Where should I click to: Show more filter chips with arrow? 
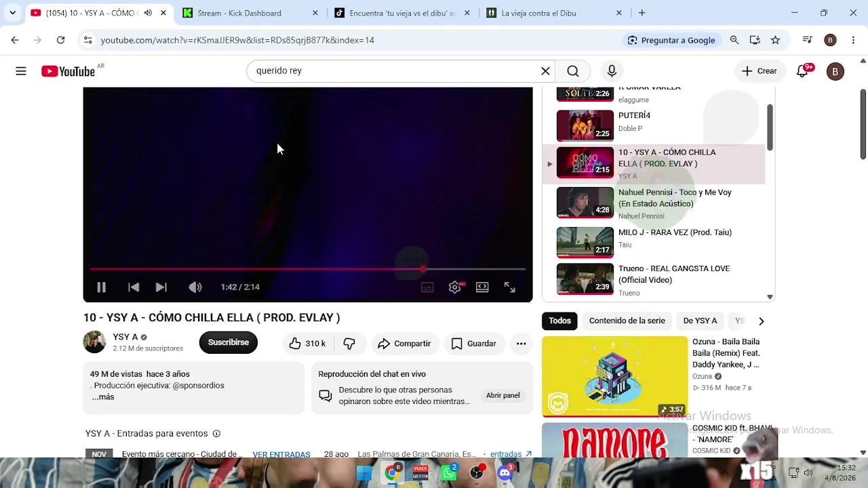coord(761,321)
